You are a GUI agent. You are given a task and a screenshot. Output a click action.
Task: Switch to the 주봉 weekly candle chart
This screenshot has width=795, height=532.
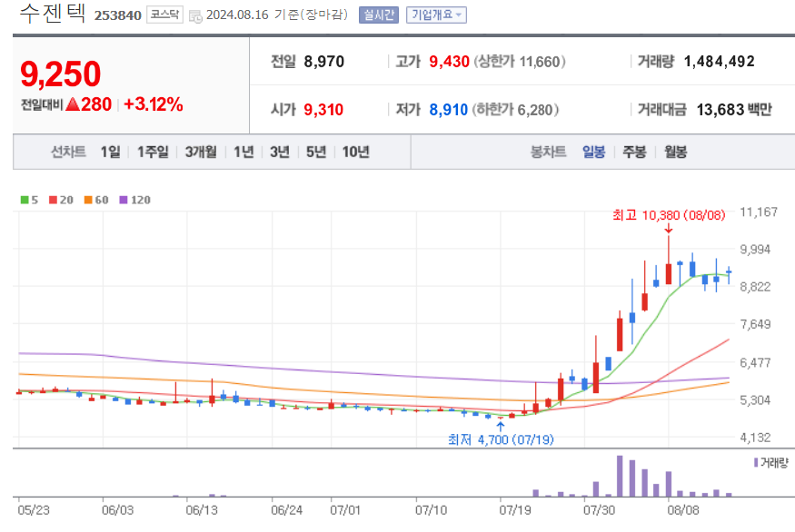click(634, 152)
